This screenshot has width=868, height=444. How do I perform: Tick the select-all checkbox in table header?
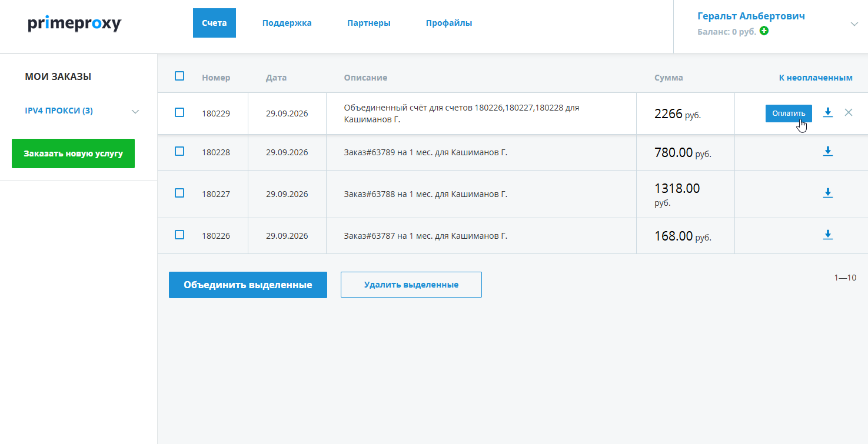pyautogui.click(x=179, y=76)
